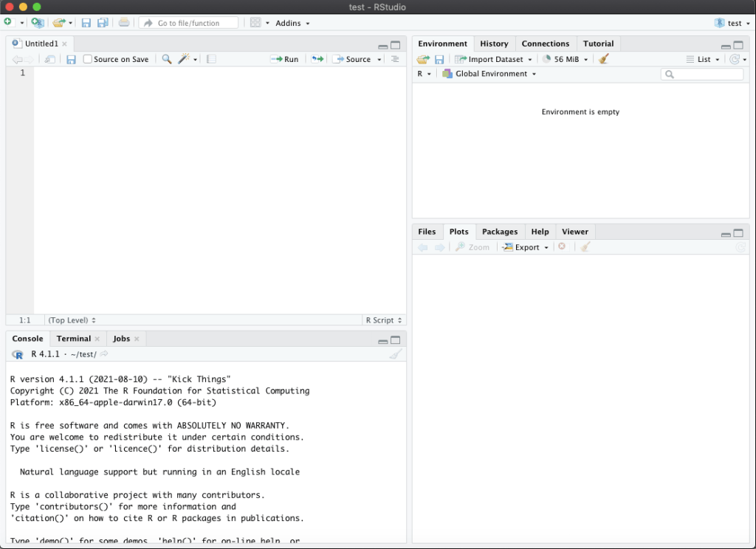
Task: Click the broom icon to clear Environment
Action: click(604, 59)
